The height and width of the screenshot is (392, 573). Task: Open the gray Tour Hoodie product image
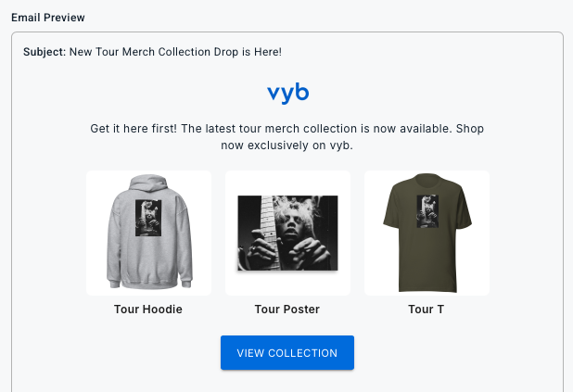[148, 233]
